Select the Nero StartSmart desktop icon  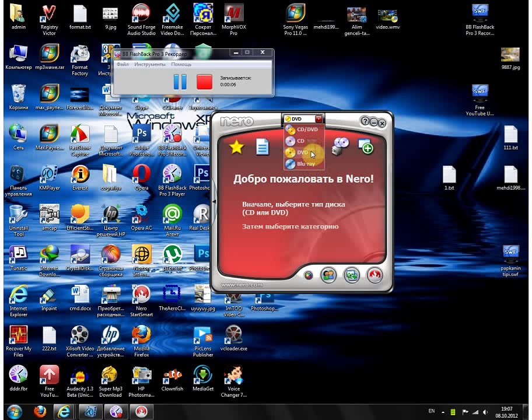click(x=142, y=301)
